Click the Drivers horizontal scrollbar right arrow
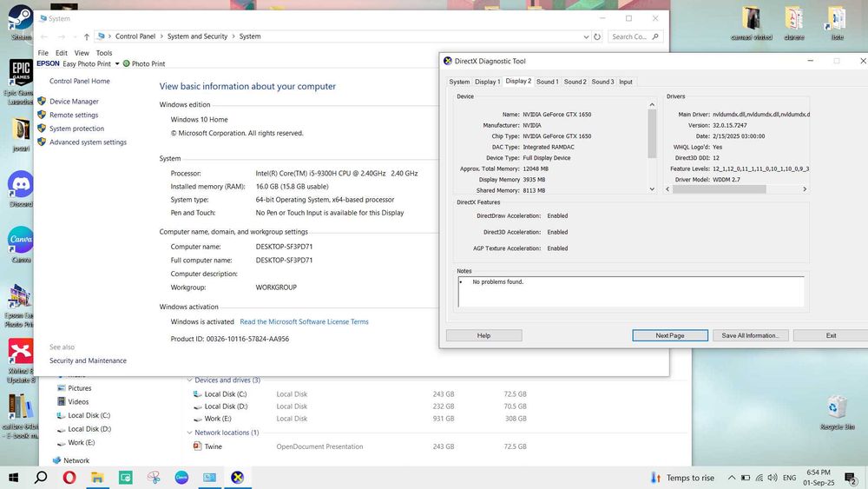868x489 pixels. tap(806, 190)
